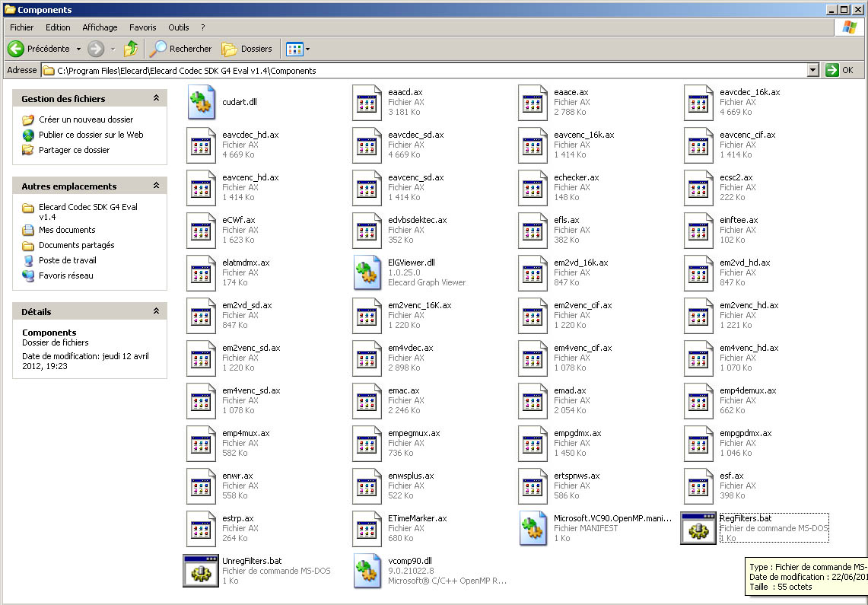
Task: Select the edvbsdektec.ax file icon
Action: click(x=367, y=230)
